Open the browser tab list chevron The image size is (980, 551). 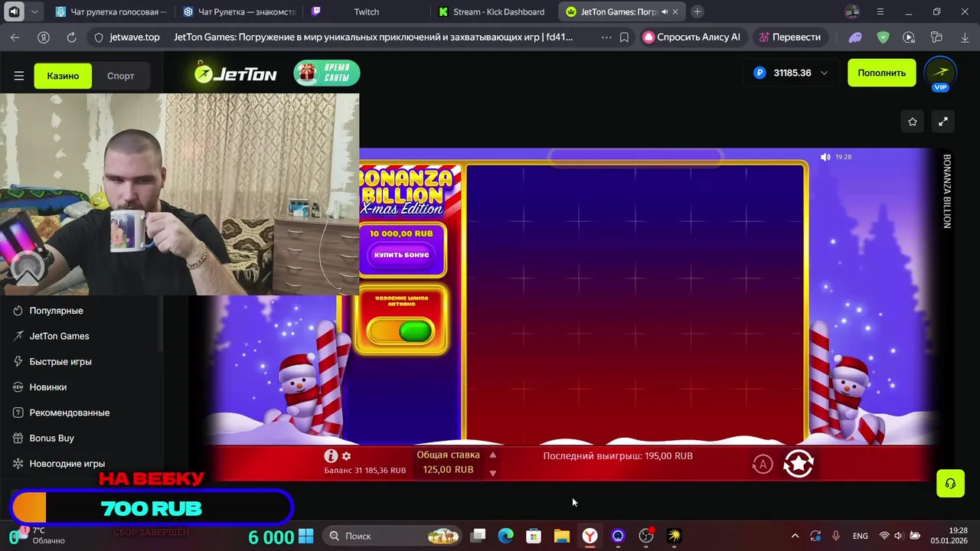click(x=34, y=11)
